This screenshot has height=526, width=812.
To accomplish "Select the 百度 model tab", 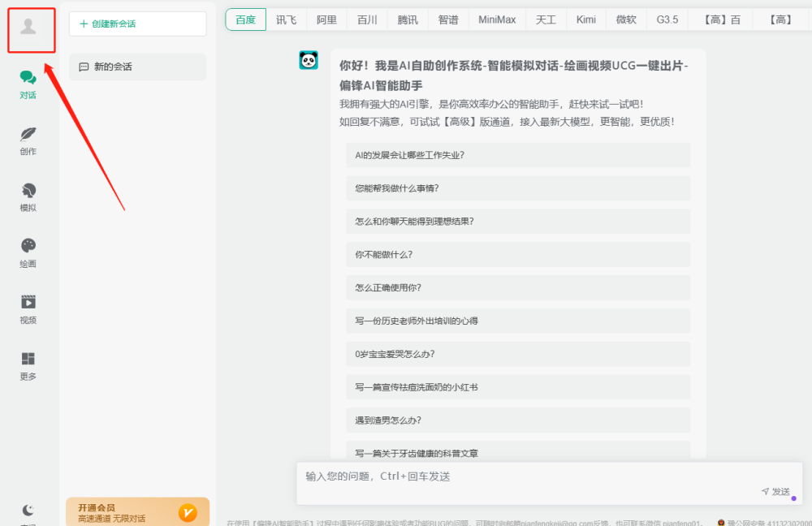I will (x=245, y=19).
